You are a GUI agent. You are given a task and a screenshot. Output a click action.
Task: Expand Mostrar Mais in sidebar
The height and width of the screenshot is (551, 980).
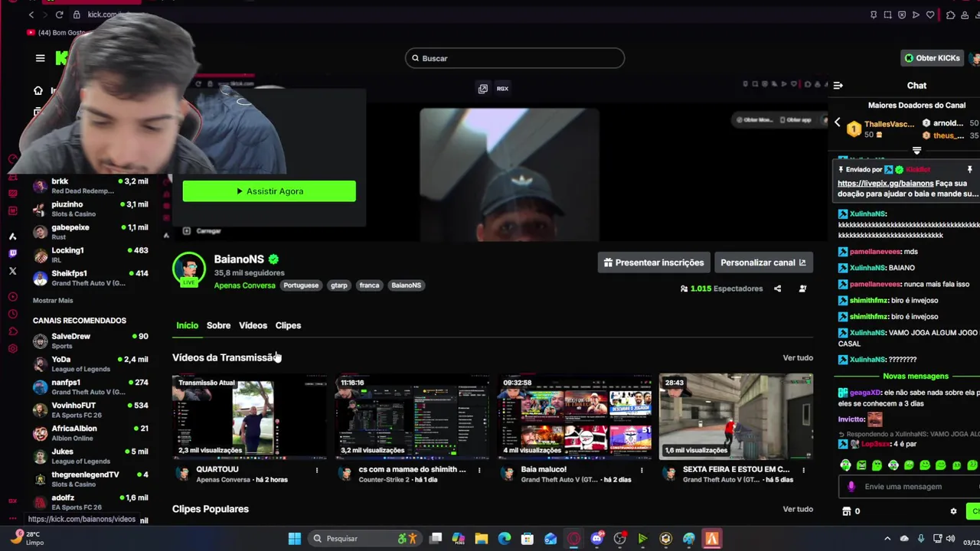coord(53,301)
